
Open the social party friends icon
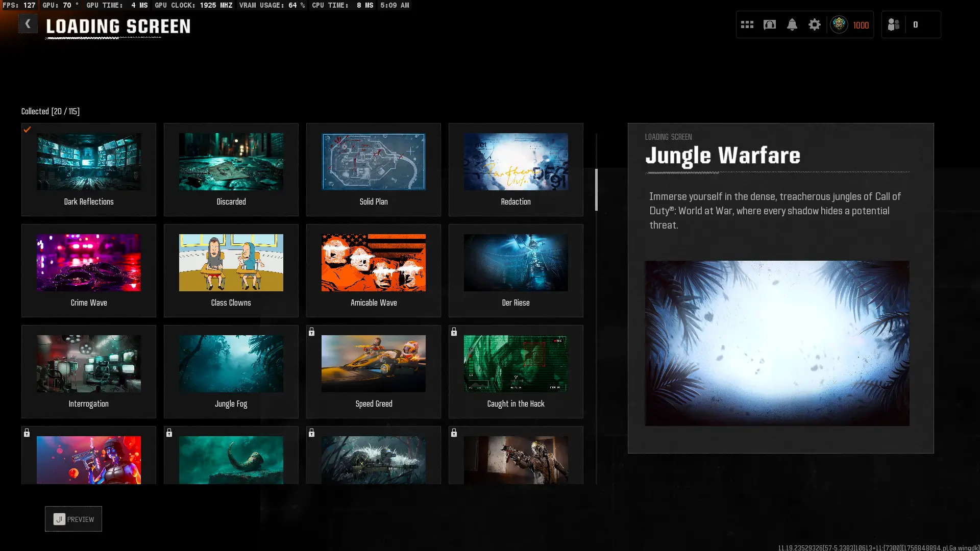894,24
